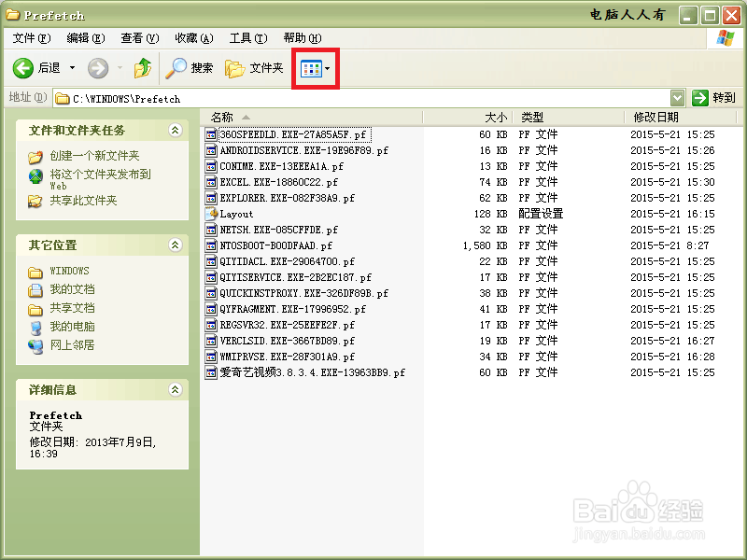
Task: Click the 共享此文件夹 share icon
Action: [35, 202]
